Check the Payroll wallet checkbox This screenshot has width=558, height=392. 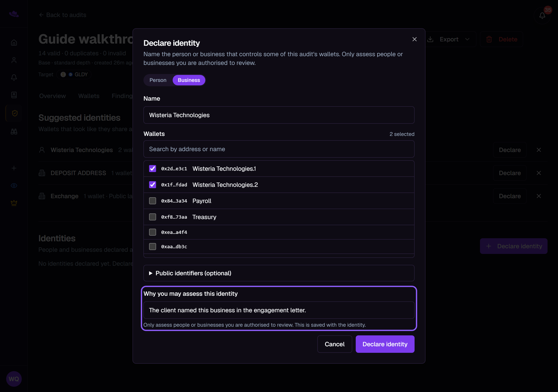click(152, 201)
